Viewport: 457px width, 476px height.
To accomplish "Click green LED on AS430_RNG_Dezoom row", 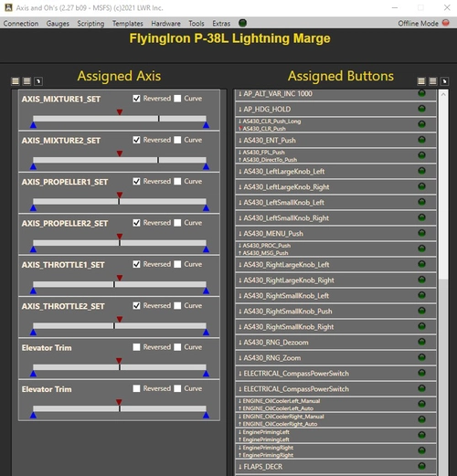I will click(x=421, y=342).
